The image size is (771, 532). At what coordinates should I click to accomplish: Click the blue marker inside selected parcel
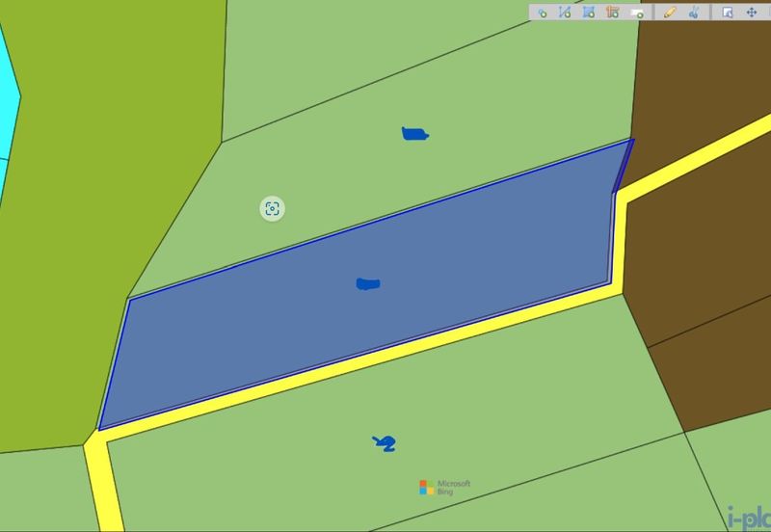tap(368, 283)
